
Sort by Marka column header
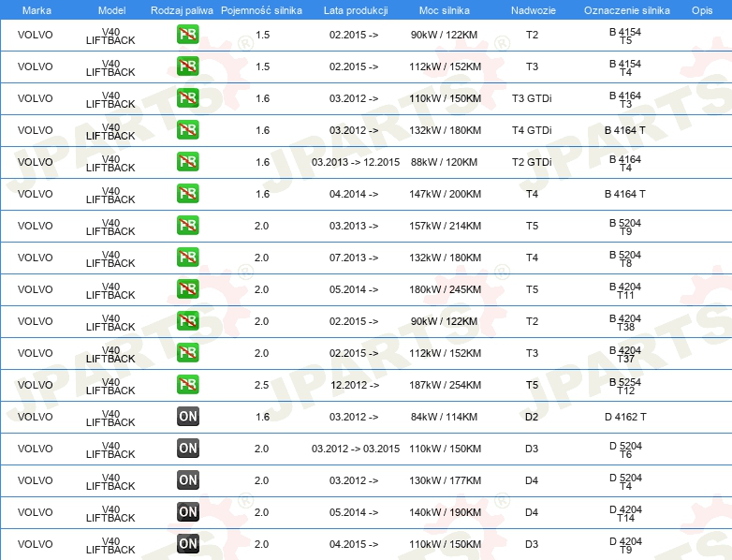tap(37, 10)
